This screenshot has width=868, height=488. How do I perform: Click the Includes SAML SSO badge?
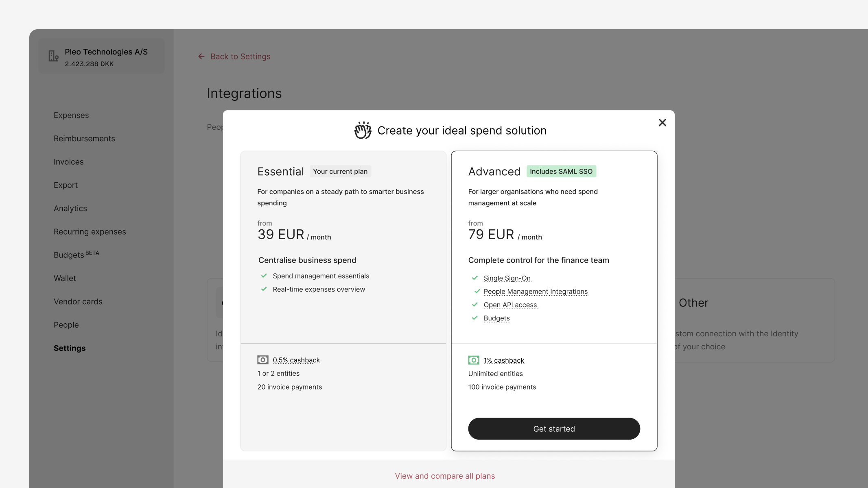pos(561,172)
